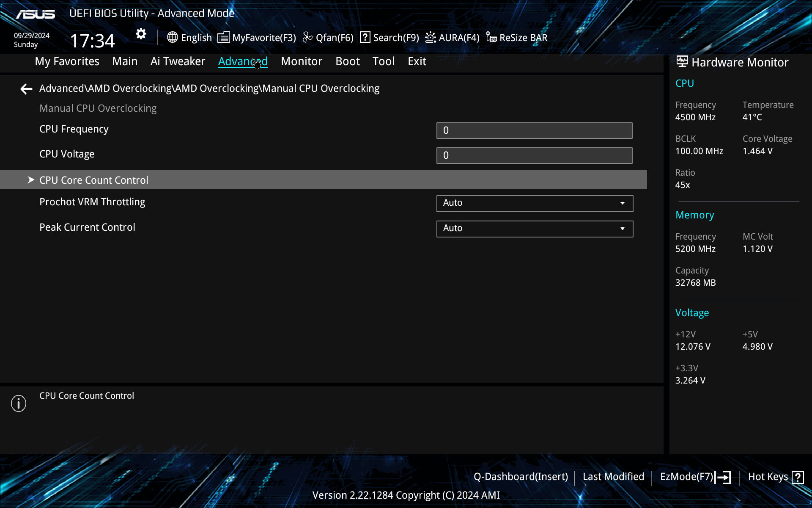The width and height of the screenshot is (812, 508).
Task: Click the globe language icon
Action: click(172, 37)
